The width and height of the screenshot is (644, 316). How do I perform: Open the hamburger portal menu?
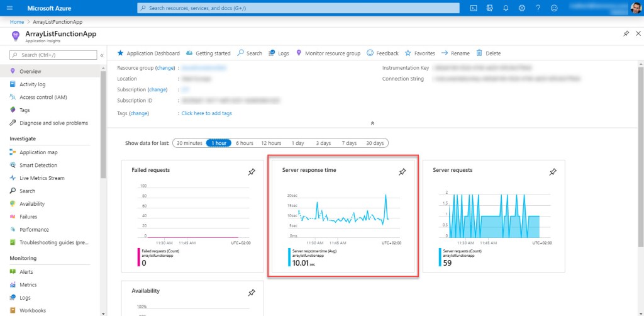point(9,8)
